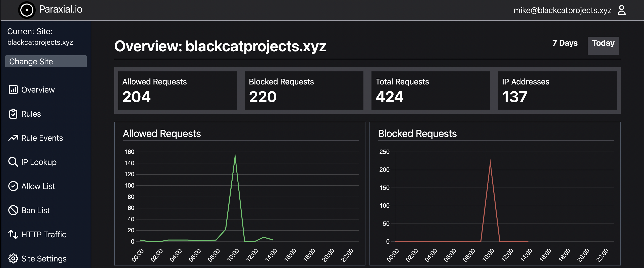The width and height of the screenshot is (644, 268).
Task: Click the Paraxial.io circular logo icon
Action: point(27,10)
